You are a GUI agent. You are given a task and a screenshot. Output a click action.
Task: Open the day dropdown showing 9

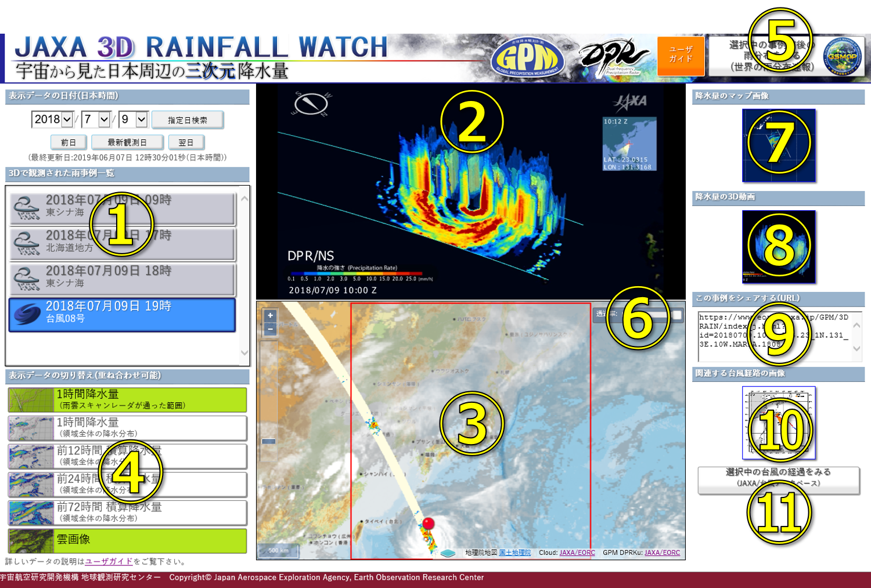(134, 120)
